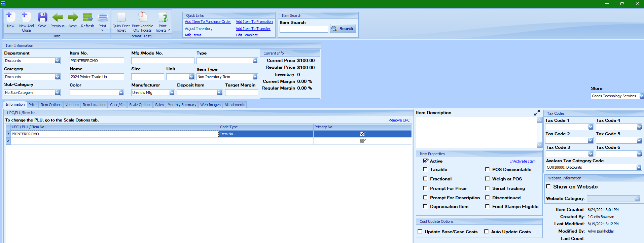Image resolution: width=644 pixels, height=243 pixels.
Task: Toggle the POS Discountable checkbox
Action: [487, 169]
